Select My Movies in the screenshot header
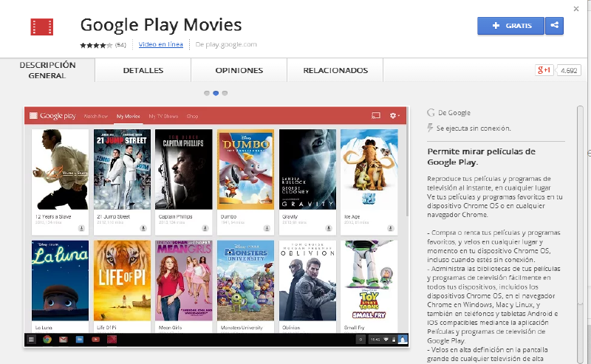Image resolution: width=591 pixels, height=364 pixels. tap(128, 116)
